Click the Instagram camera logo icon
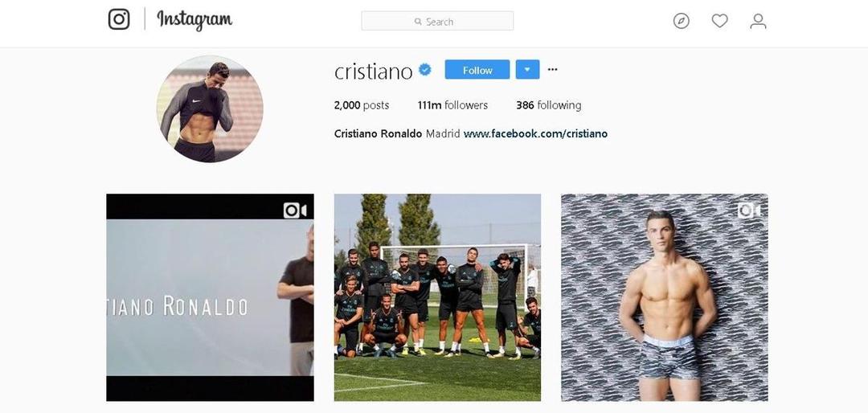Image resolution: width=868 pixels, height=413 pixels. tap(119, 19)
